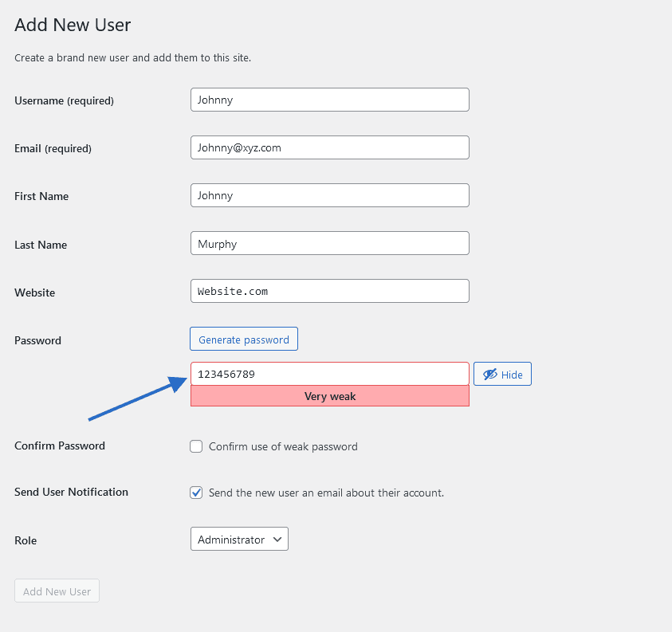The width and height of the screenshot is (672, 632).
Task: Click the 'Send the new user an email' text
Action: [x=326, y=493]
